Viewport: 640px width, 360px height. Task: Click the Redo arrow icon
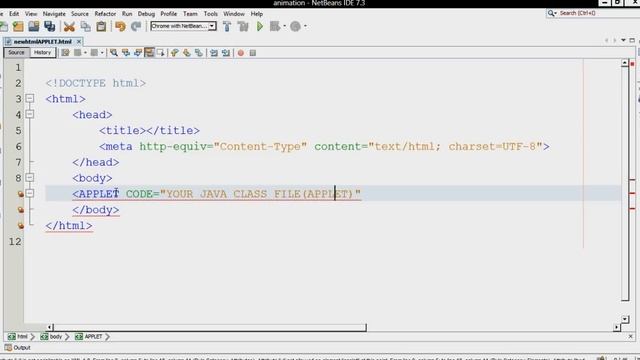point(136,27)
